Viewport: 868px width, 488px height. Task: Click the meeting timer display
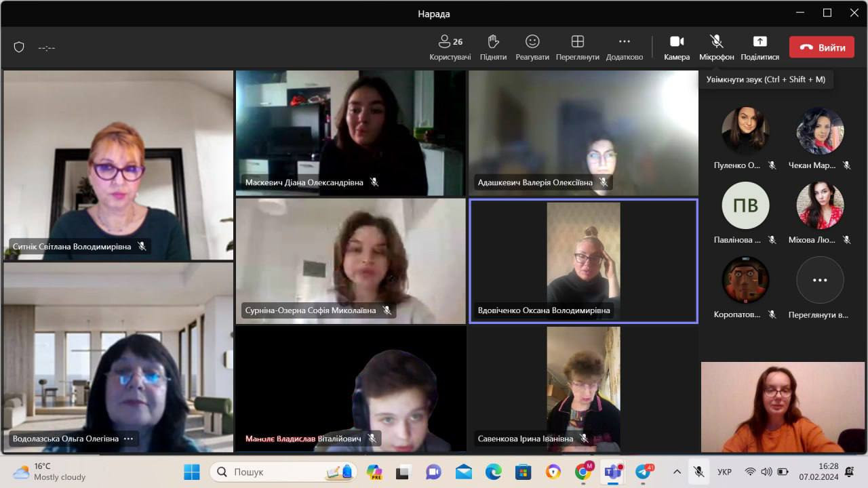47,47
